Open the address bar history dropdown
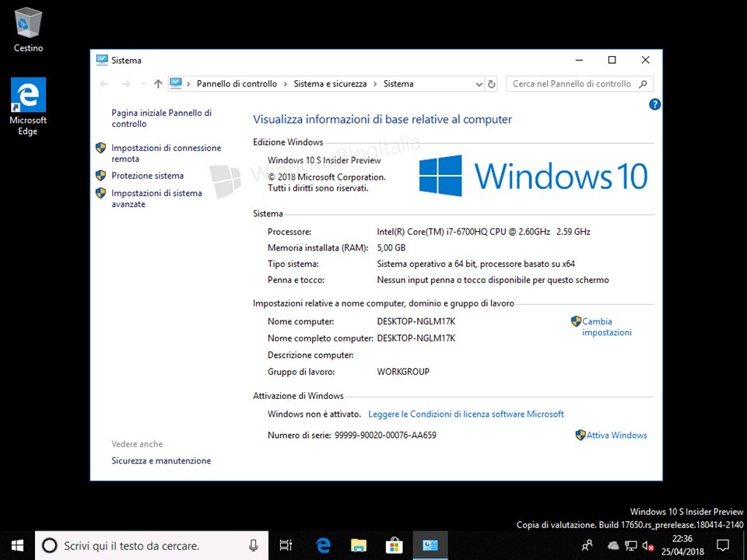 (479, 83)
